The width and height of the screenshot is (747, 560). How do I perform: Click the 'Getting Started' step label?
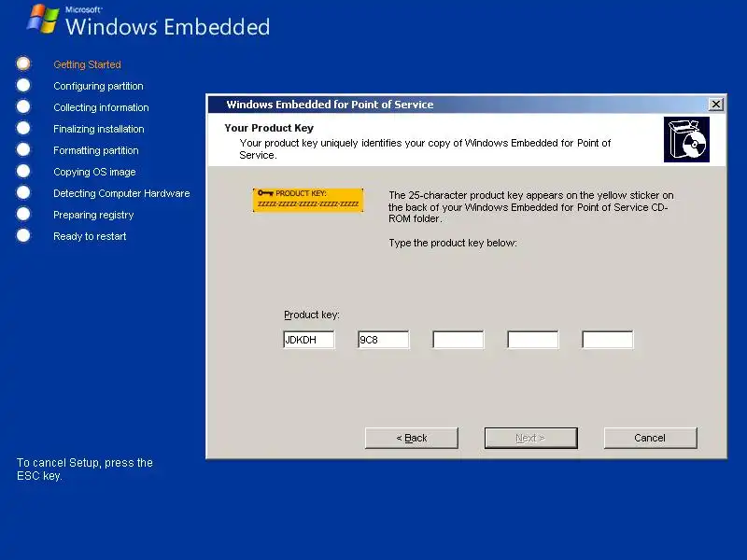87,64
